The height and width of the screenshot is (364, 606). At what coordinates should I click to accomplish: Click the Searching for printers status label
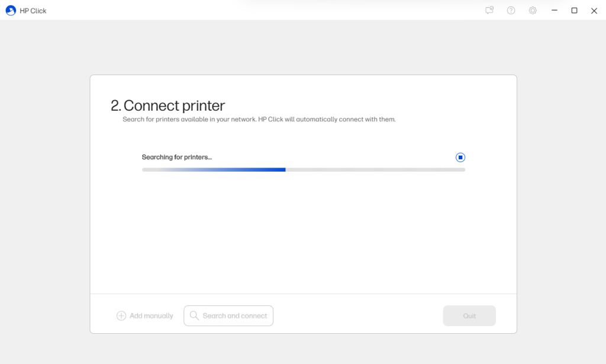point(176,157)
